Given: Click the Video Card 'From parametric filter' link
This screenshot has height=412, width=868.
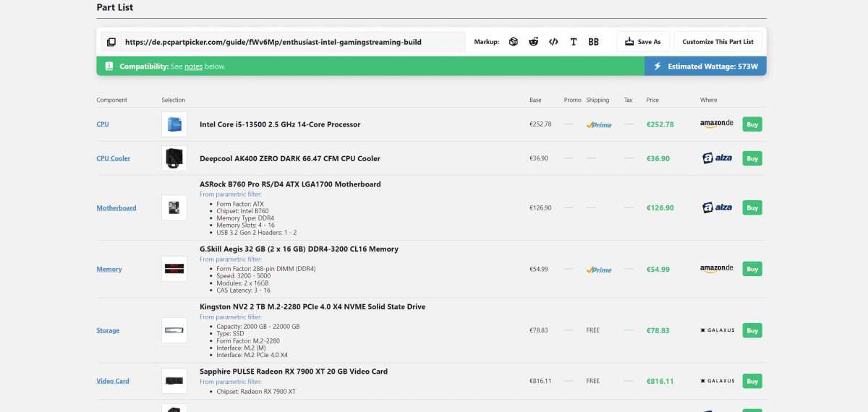Looking at the screenshot, I should (x=231, y=382).
